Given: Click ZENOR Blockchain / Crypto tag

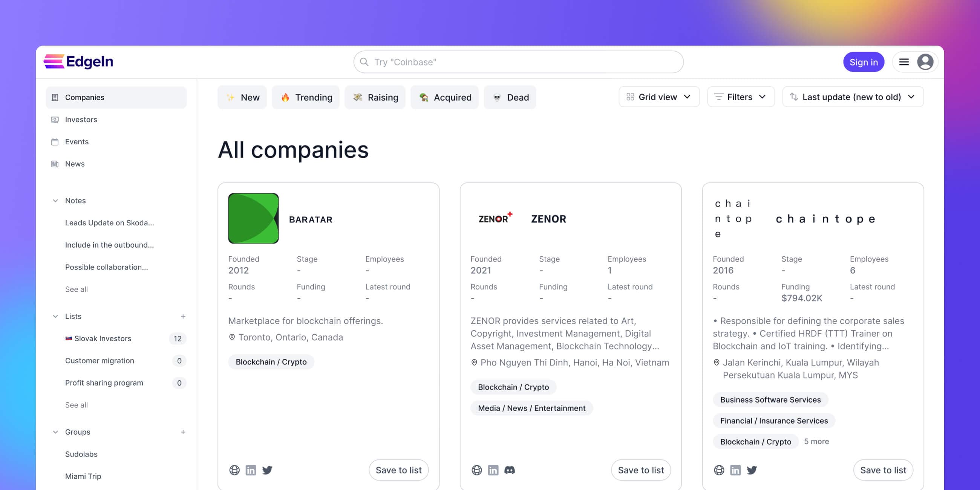Looking at the screenshot, I should click(514, 387).
